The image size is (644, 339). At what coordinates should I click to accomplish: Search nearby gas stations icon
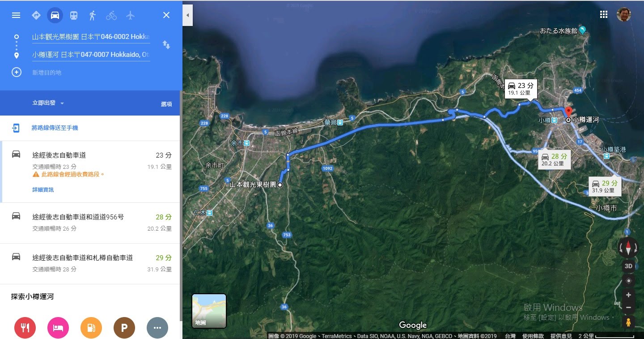tap(91, 328)
